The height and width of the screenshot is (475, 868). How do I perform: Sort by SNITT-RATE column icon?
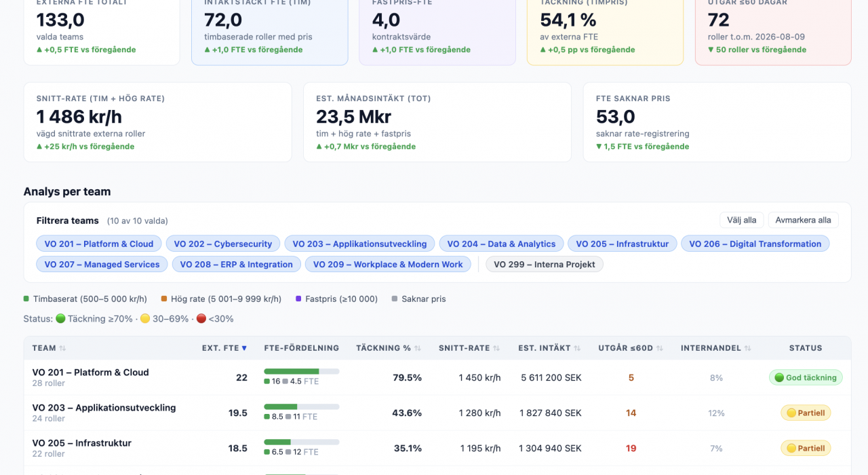coord(496,348)
